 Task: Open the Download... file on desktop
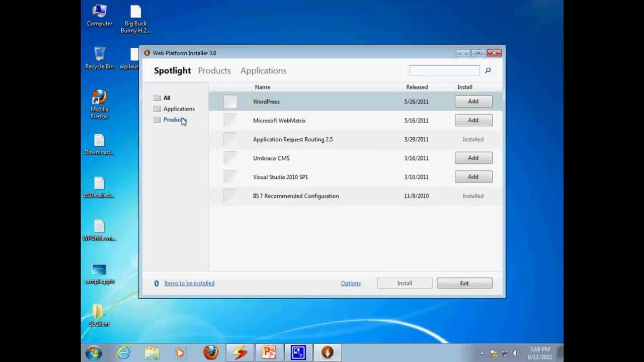coord(99,144)
